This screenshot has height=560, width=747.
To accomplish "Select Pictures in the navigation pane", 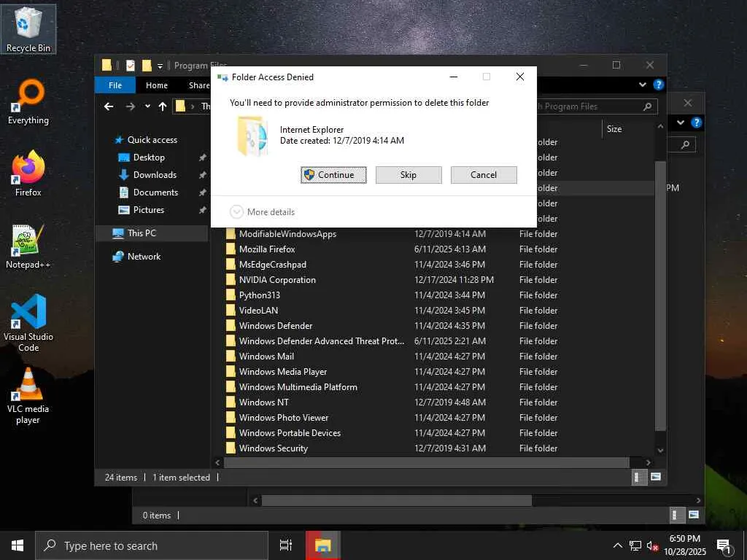I will tap(149, 210).
